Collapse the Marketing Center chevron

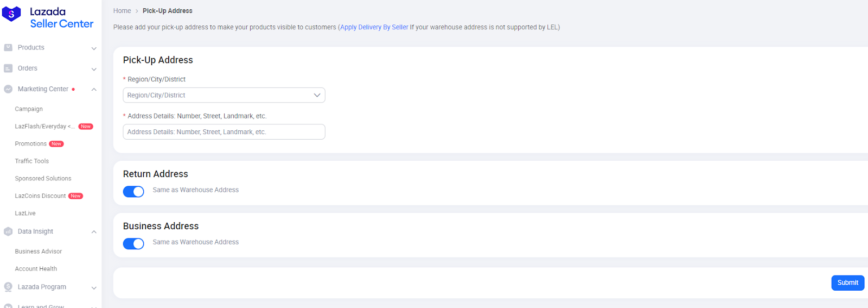pyautogui.click(x=94, y=89)
